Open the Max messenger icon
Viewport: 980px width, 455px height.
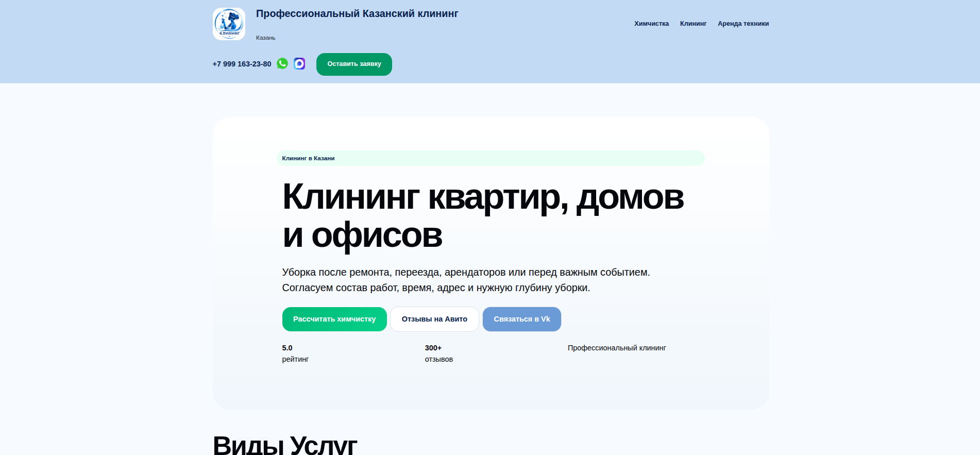coord(299,63)
